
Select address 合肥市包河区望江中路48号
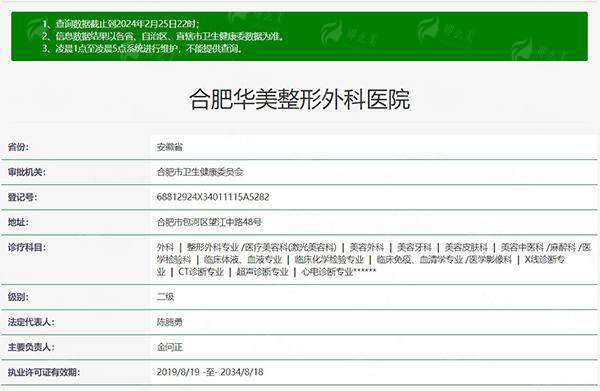point(209,222)
